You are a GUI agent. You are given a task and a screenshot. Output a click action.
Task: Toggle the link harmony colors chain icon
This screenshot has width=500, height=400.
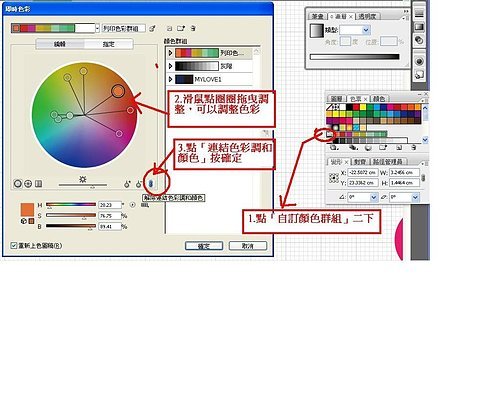tap(151, 183)
